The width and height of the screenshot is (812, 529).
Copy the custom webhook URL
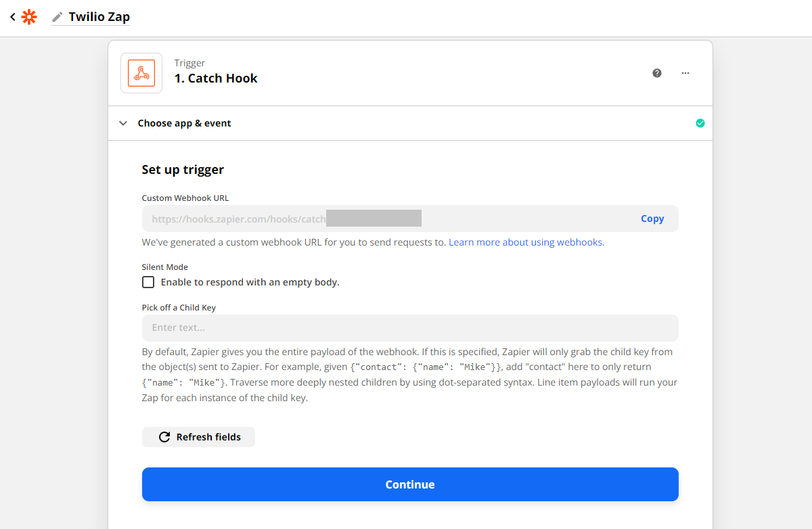pyautogui.click(x=652, y=218)
